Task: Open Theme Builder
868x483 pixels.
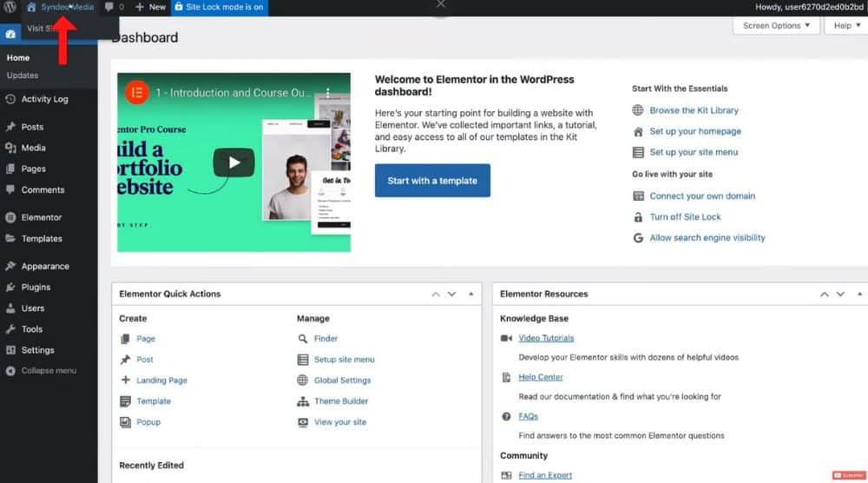Action: tap(341, 401)
